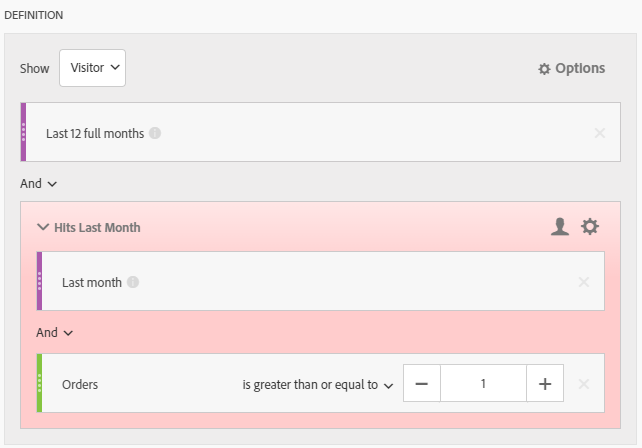The width and height of the screenshot is (642, 448).
Task: Decrease the Orders value with minus button
Action: pos(421,384)
